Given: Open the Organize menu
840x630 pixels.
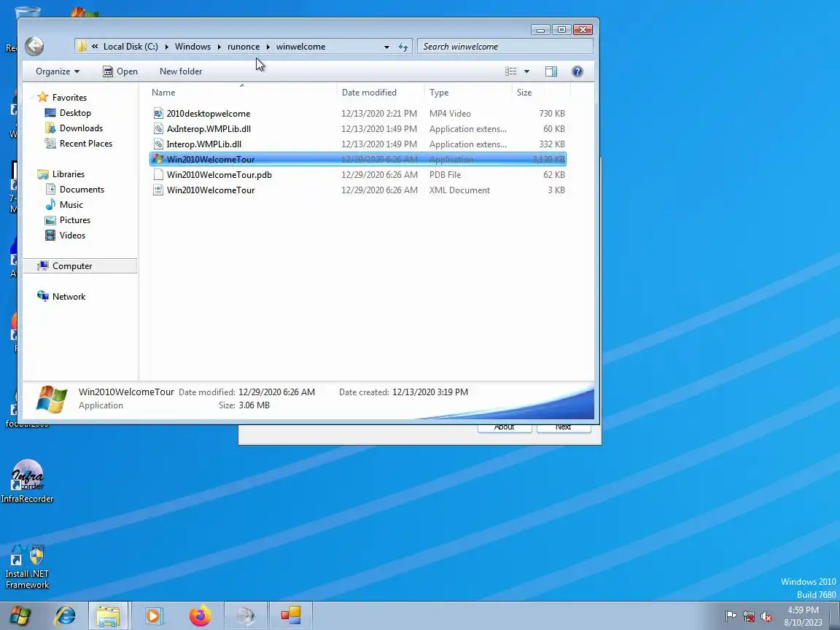Looking at the screenshot, I should tap(58, 71).
